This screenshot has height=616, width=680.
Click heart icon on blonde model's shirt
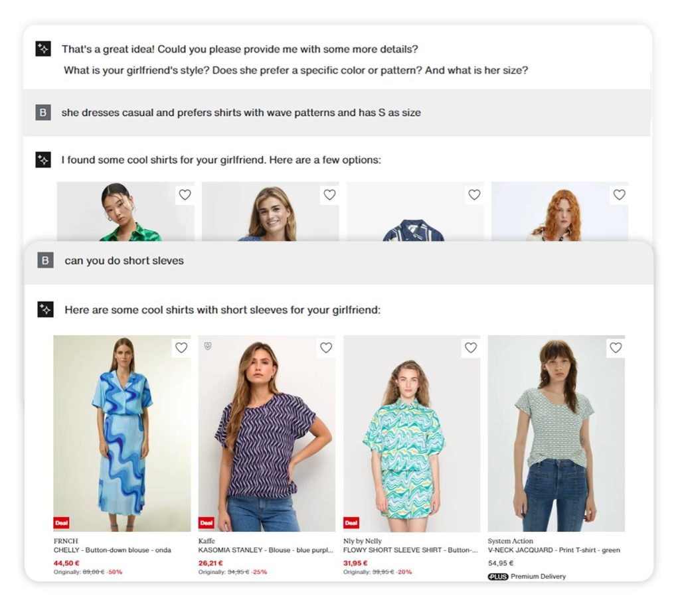pyautogui.click(x=329, y=195)
